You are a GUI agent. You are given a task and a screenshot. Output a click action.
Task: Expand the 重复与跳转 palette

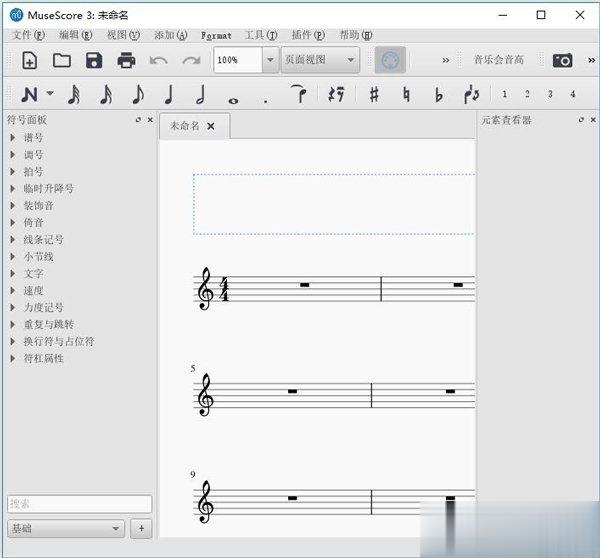pos(13,325)
